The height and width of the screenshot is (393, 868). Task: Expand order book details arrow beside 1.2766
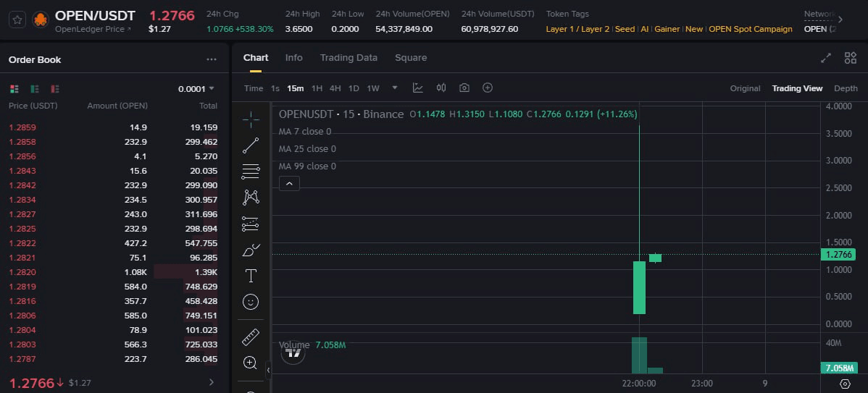tap(211, 382)
